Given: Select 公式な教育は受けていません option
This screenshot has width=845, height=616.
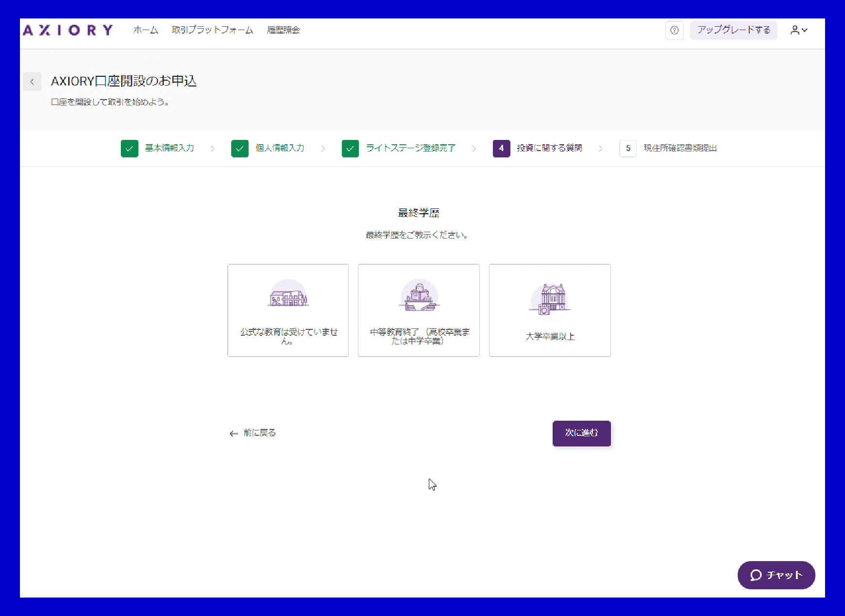Looking at the screenshot, I should click(x=288, y=310).
